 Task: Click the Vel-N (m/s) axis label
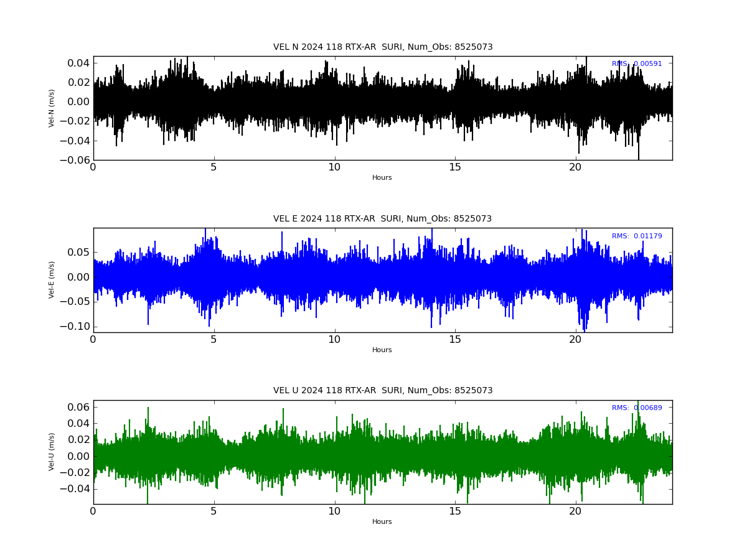pyautogui.click(x=52, y=108)
